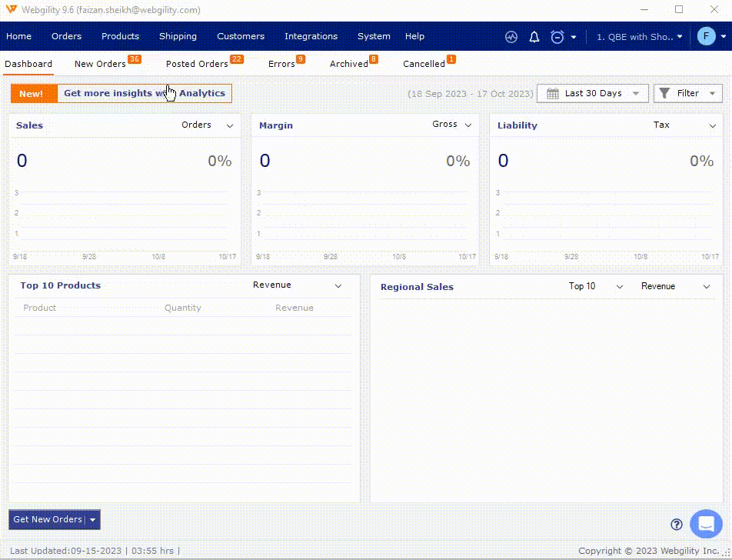Open the System menu
The width and height of the screenshot is (732, 560).
click(x=374, y=36)
